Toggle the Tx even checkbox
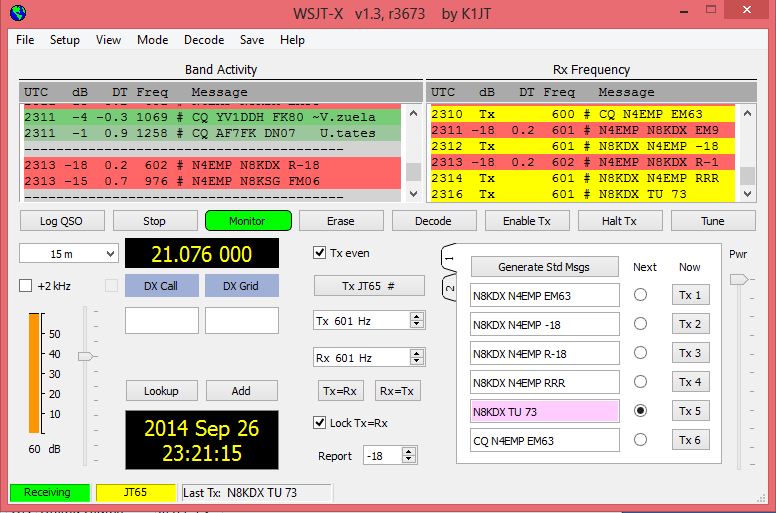This screenshot has height=513, width=776. pos(320,253)
